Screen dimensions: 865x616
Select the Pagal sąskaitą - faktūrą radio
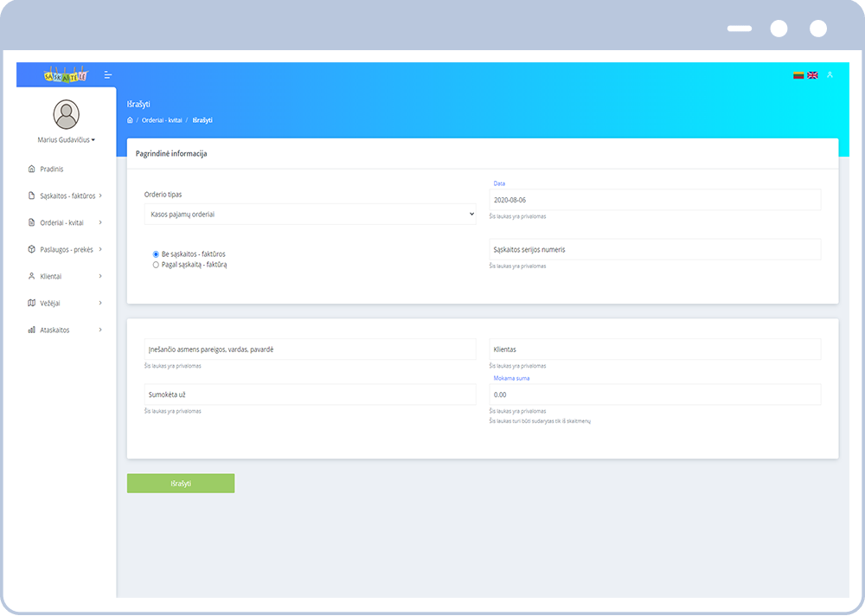pos(156,265)
